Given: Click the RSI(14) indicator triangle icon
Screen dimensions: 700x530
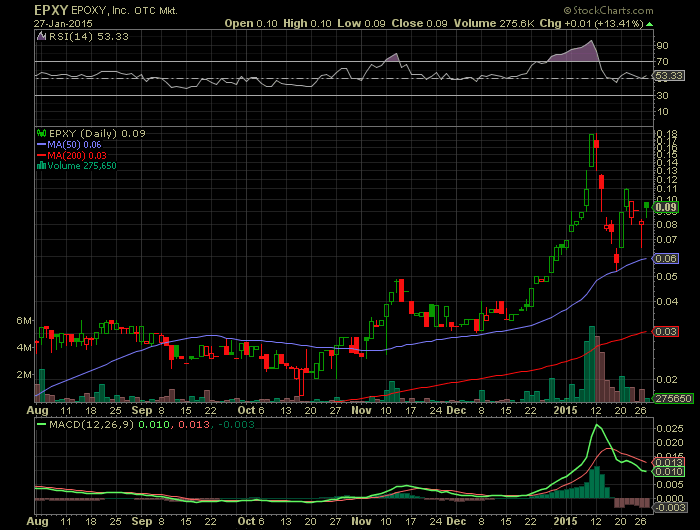Looking at the screenshot, I should [42, 37].
